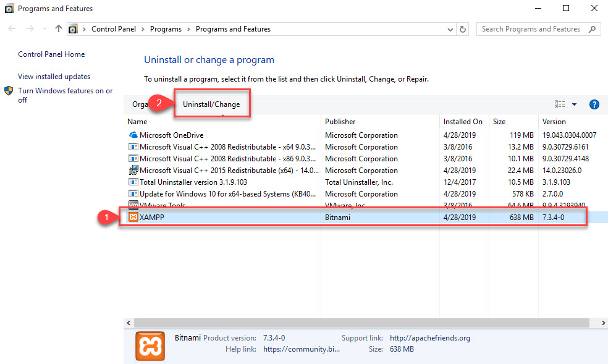Click the horizontal scrollbar thumb
The image size is (608, 364).
361,323
